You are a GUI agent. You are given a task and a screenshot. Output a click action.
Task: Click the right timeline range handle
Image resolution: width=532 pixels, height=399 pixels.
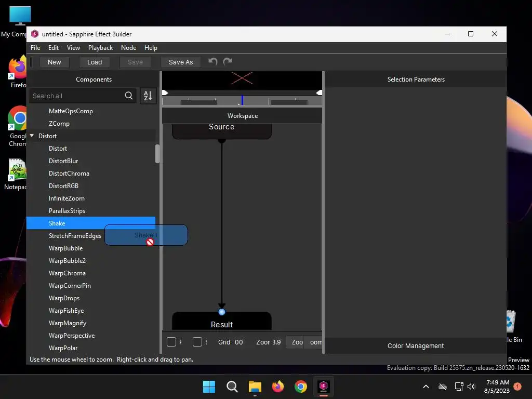tap(319, 92)
